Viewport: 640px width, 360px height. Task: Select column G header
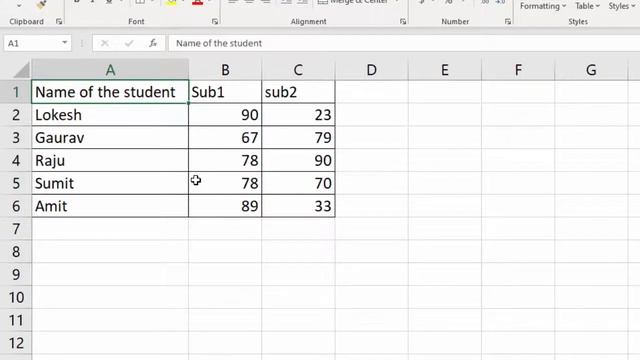pyautogui.click(x=591, y=70)
